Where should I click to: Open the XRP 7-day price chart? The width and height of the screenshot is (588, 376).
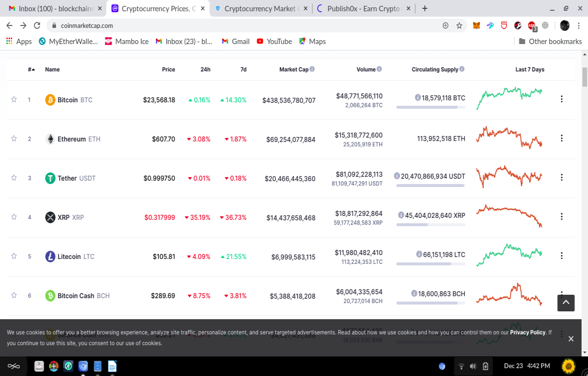pos(509,216)
